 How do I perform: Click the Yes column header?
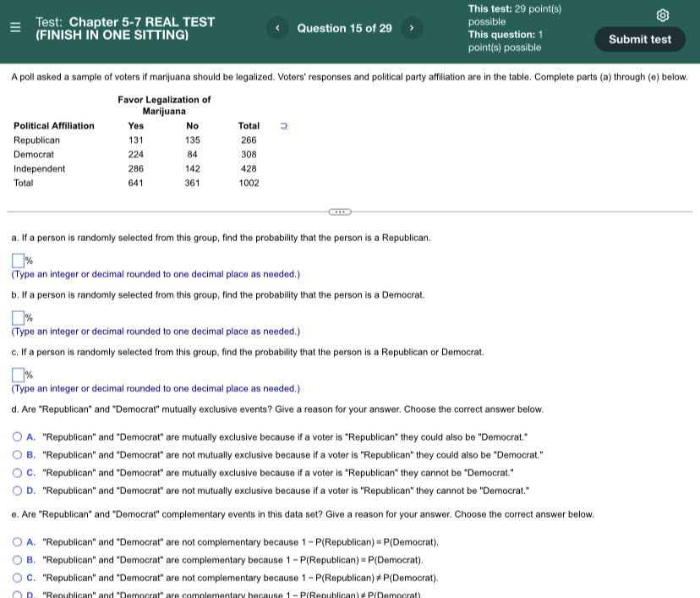(x=136, y=126)
